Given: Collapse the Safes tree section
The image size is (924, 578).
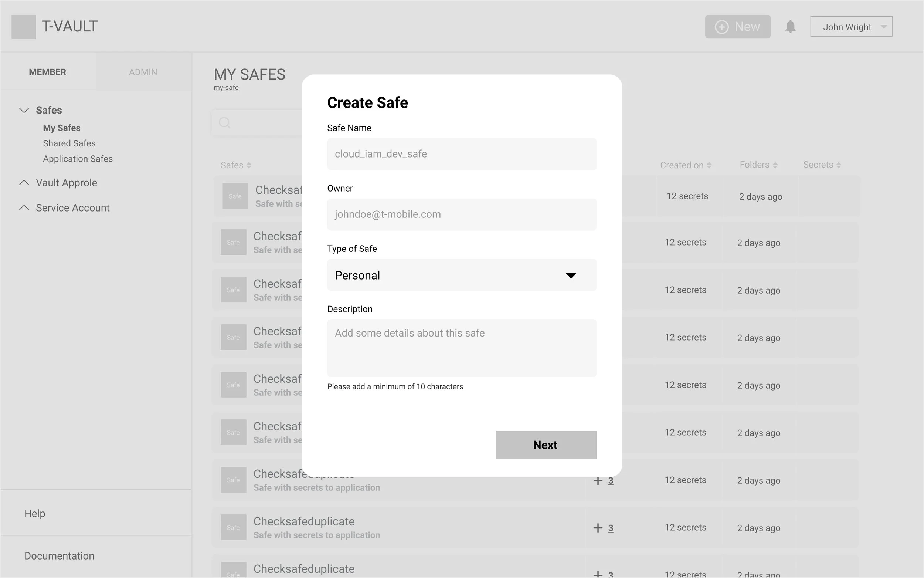Looking at the screenshot, I should point(24,110).
